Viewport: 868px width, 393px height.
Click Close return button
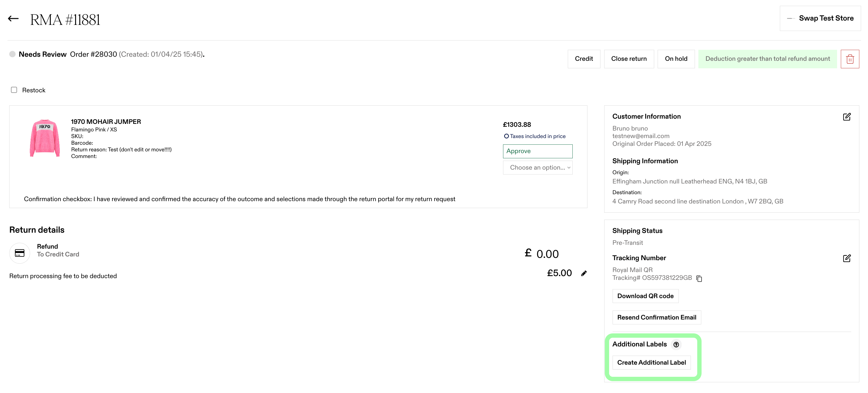point(628,59)
